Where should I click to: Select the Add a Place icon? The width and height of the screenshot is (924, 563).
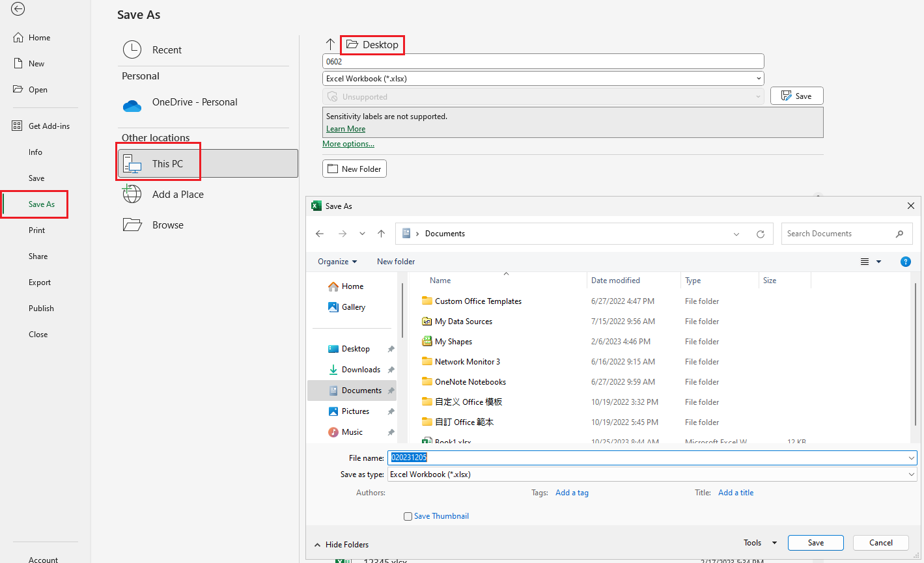pyautogui.click(x=132, y=194)
